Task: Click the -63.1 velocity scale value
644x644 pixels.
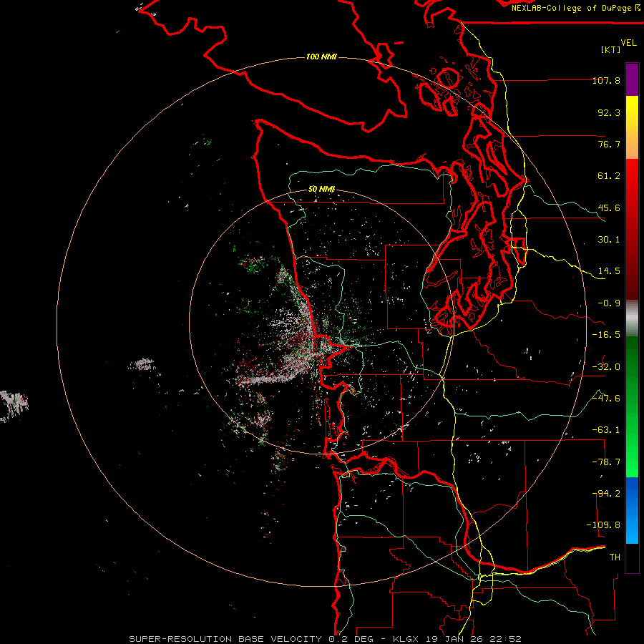Action: coord(606,430)
